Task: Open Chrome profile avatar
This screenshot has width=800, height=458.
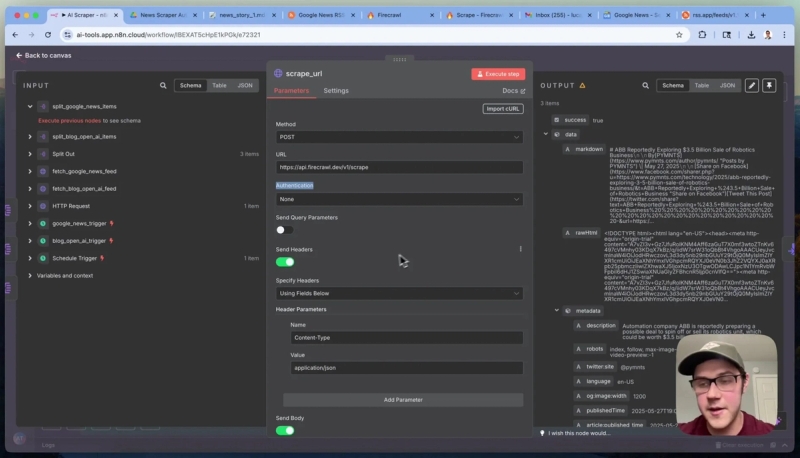Action: click(768, 35)
